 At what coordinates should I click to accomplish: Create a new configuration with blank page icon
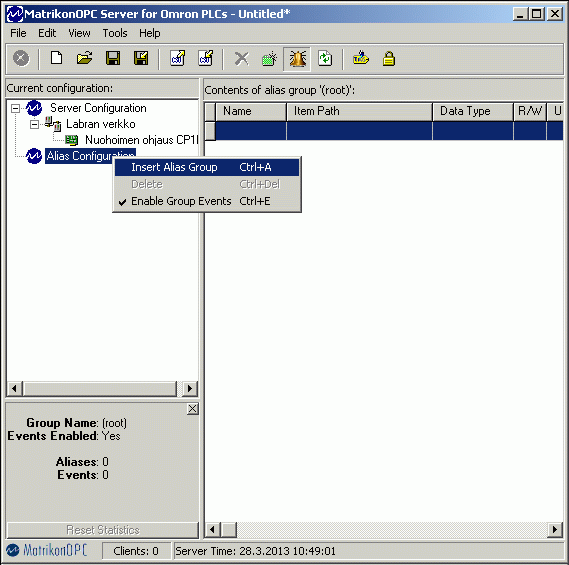point(57,58)
